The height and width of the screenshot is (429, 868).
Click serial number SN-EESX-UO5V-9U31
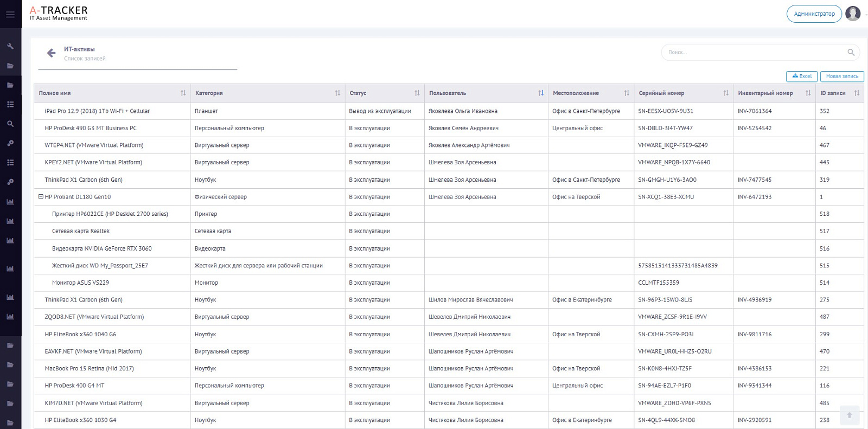[666, 111]
